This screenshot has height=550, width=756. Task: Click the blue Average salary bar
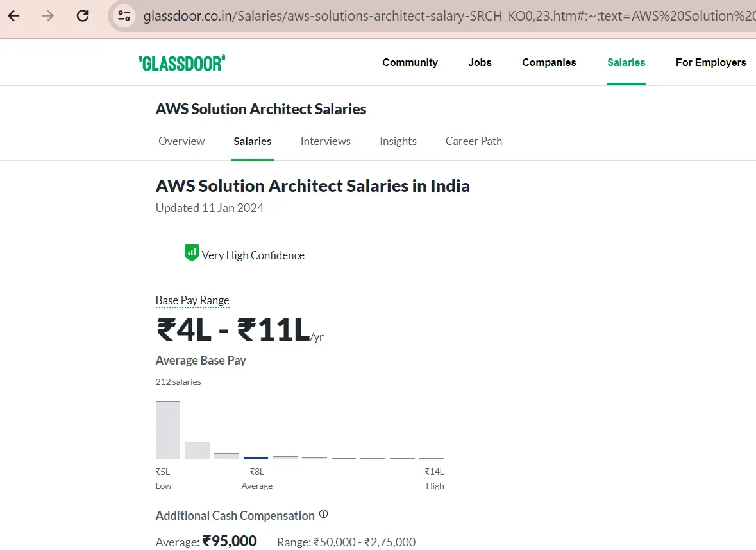tap(256, 458)
